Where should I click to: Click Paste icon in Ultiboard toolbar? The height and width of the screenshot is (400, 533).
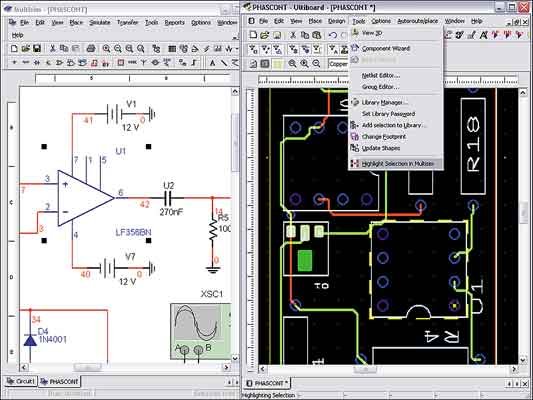pyautogui.click(x=316, y=35)
